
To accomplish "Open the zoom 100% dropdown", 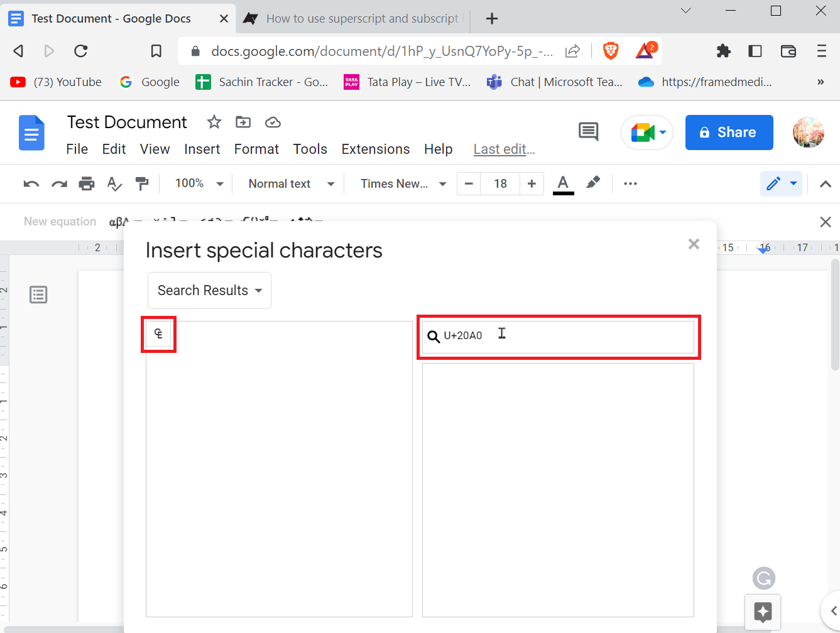I will pyautogui.click(x=199, y=183).
